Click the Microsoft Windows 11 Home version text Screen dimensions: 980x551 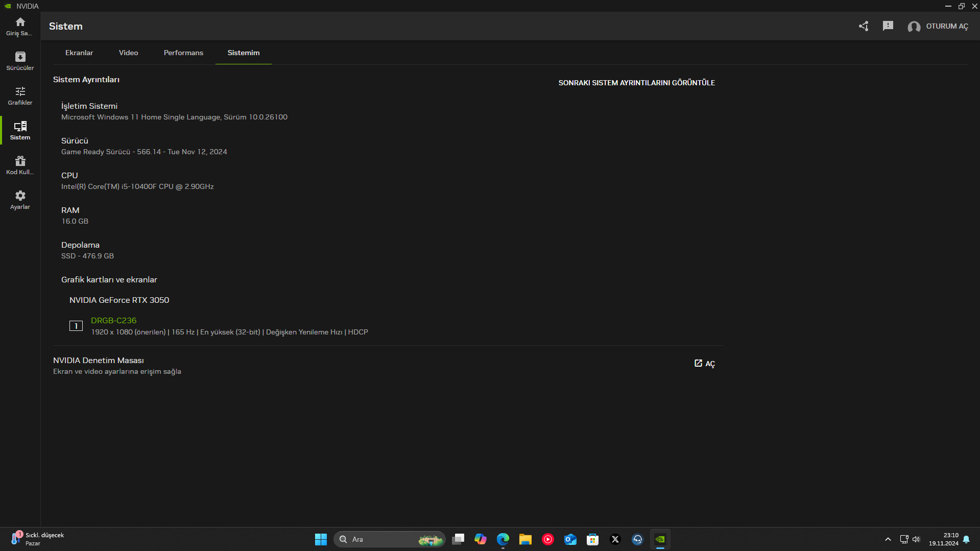[174, 117]
